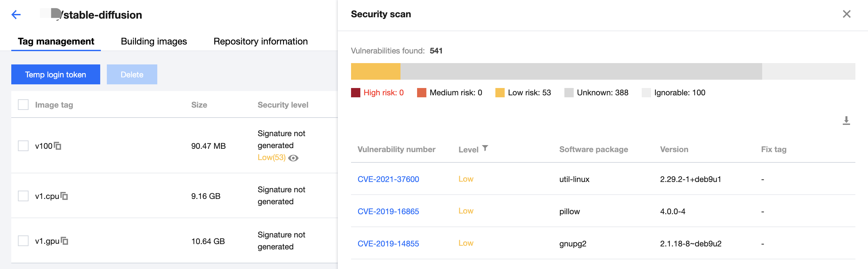Viewport: 868px width, 269px height.
Task: Click the Low(53) security level link
Action: point(271,158)
